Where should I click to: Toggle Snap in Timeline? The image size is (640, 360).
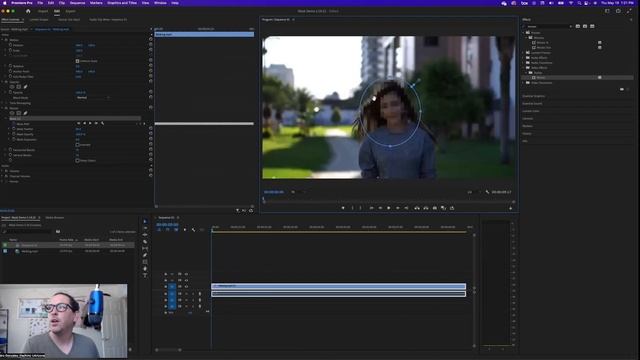pyautogui.click(x=167, y=230)
